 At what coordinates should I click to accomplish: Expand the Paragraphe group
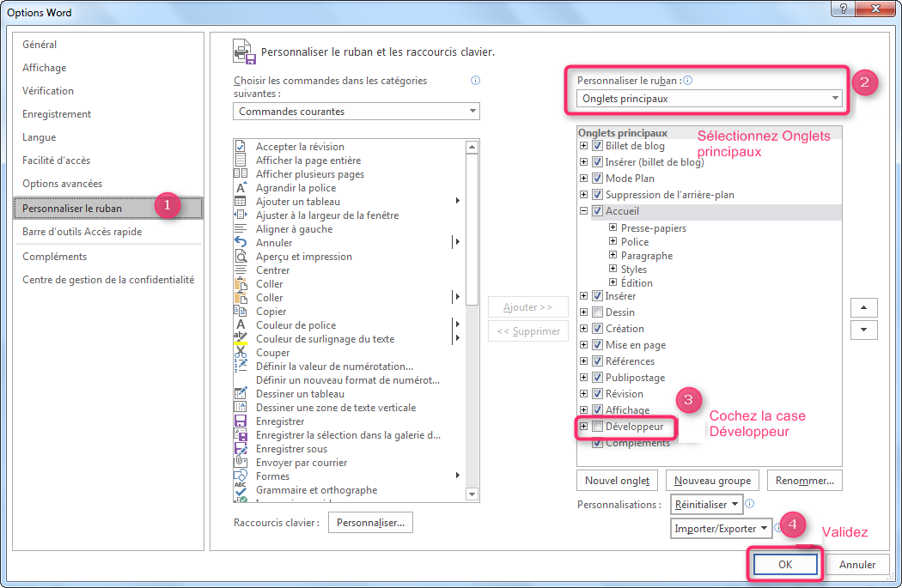613,255
